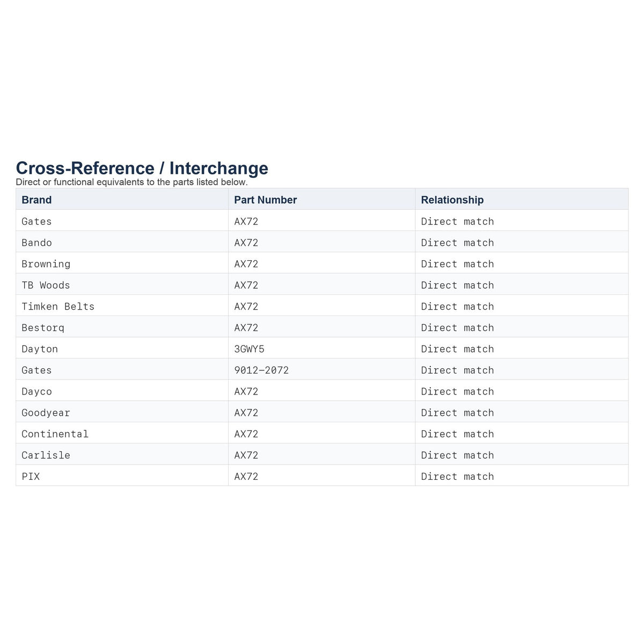
Task: Click AX72 in the Dayco row
Action: pos(246,391)
